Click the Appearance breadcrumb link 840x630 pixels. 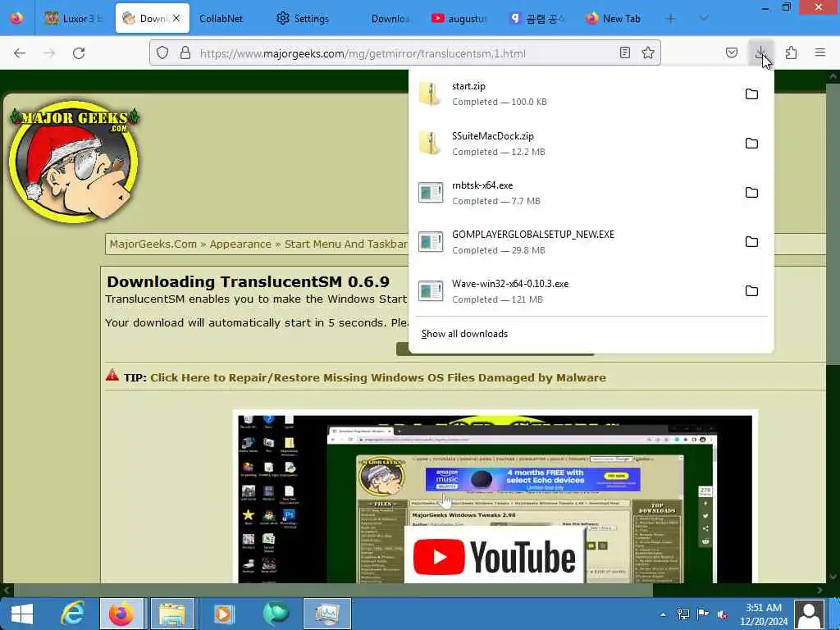(x=240, y=244)
